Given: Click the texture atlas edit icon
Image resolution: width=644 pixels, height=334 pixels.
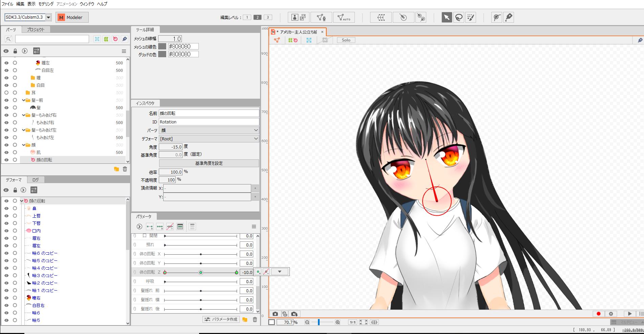Looking at the screenshot, I should click(x=298, y=17).
